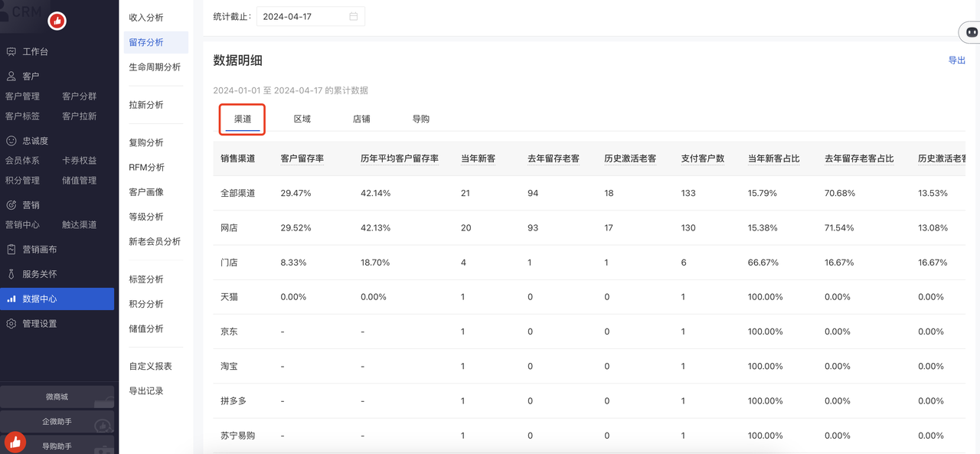Open 营销中心 in the sidebar
Image resolution: width=980 pixels, height=454 pixels.
point(22,225)
